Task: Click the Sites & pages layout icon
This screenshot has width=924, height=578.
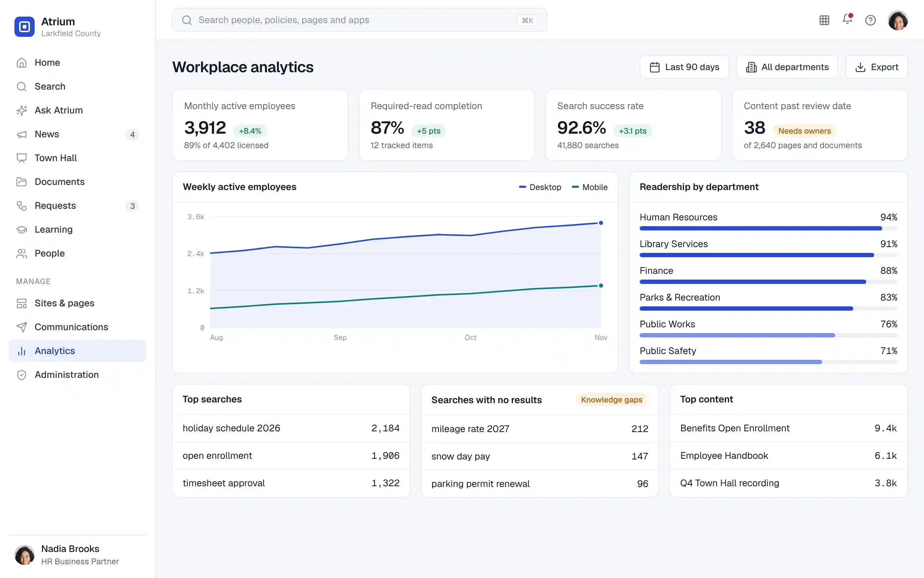Action: pos(22,303)
